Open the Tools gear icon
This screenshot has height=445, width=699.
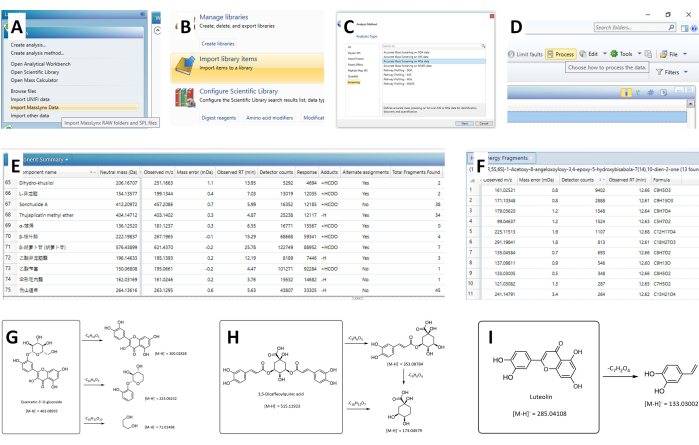(x=614, y=54)
